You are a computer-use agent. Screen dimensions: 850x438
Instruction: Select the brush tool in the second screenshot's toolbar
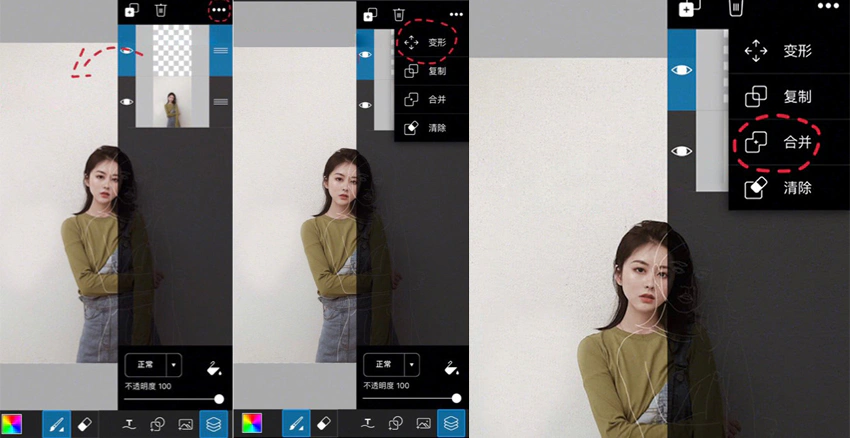click(296, 423)
